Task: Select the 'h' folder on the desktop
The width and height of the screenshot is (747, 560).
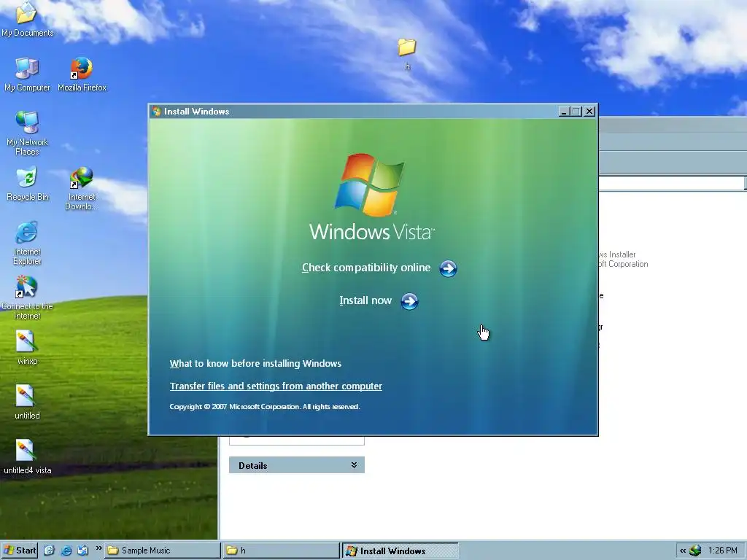Action: [x=407, y=54]
